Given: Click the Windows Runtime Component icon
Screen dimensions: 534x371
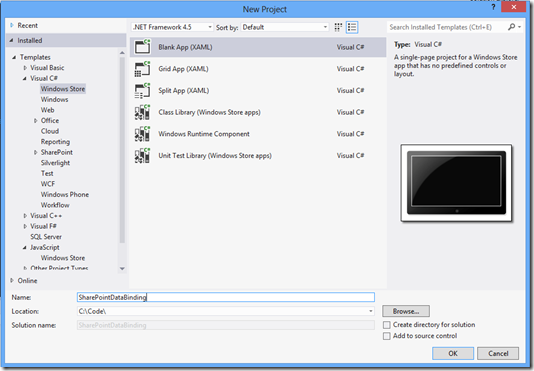Looking at the screenshot, I should coord(142,134).
